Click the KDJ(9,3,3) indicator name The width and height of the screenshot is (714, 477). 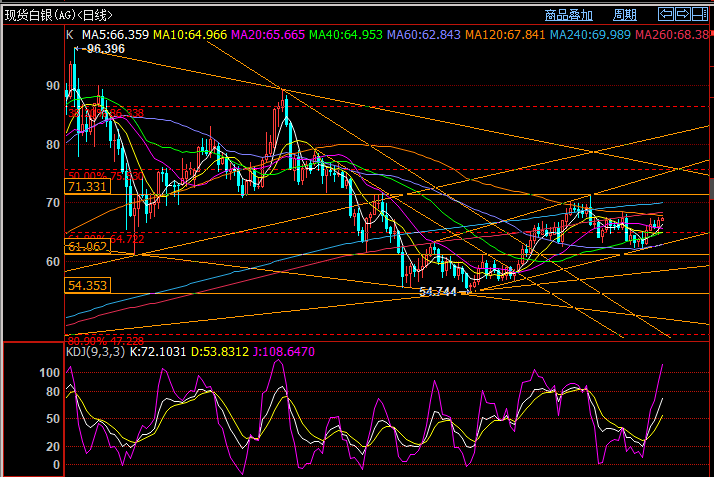tap(95, 352)
